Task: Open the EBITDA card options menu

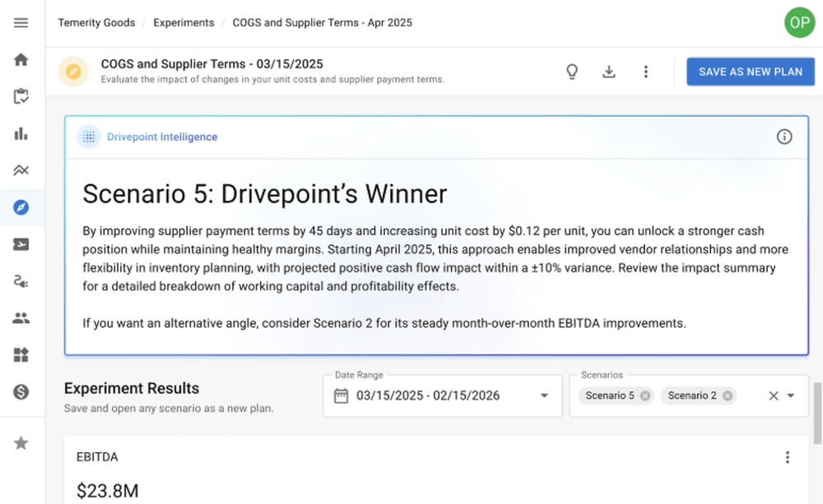Action: point(787,457)
